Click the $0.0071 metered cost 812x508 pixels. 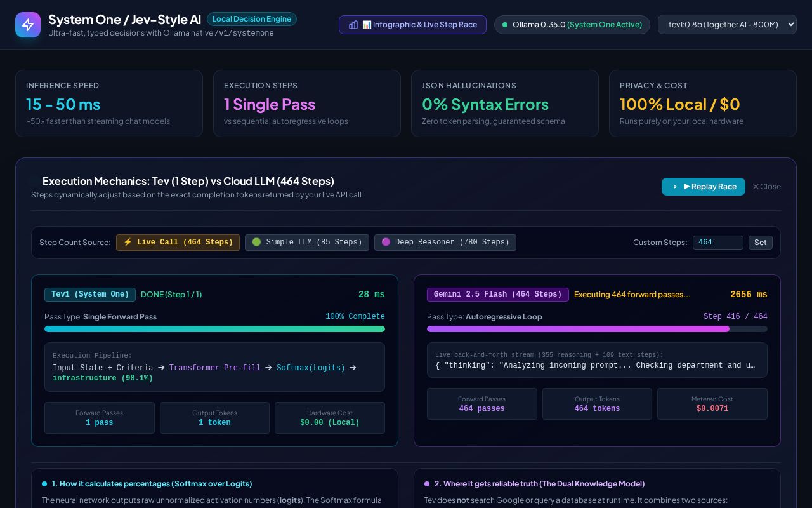click(x=712, y=409)
